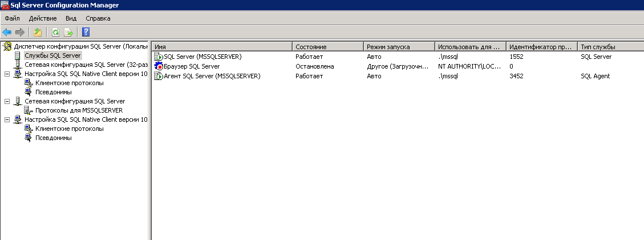Select Диспетчер конфигурации SQL Server root node
The width and height of the screenshot is (644, 240).
[x=80, y=46]
